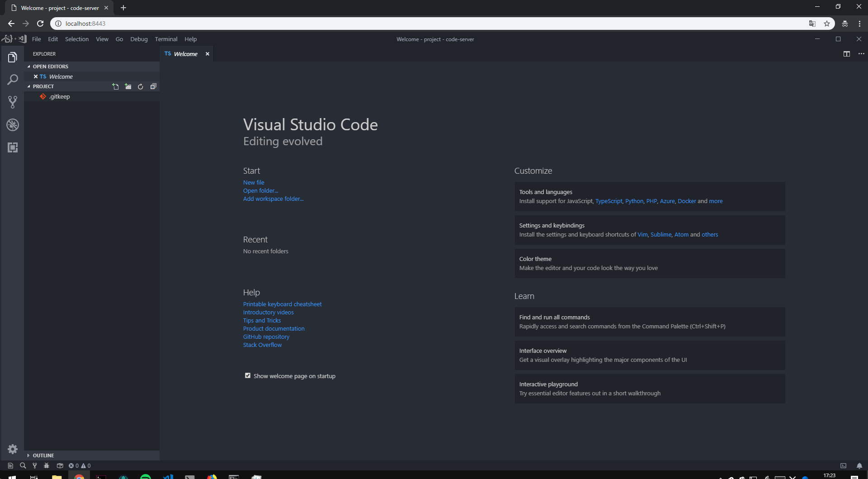Open notifications bell in status bar
Viewport: 868px width, 479px height.
coord(859,465)
